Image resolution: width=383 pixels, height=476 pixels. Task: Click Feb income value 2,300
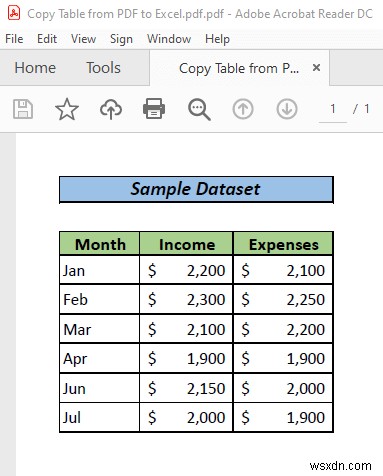coord(206,299)
